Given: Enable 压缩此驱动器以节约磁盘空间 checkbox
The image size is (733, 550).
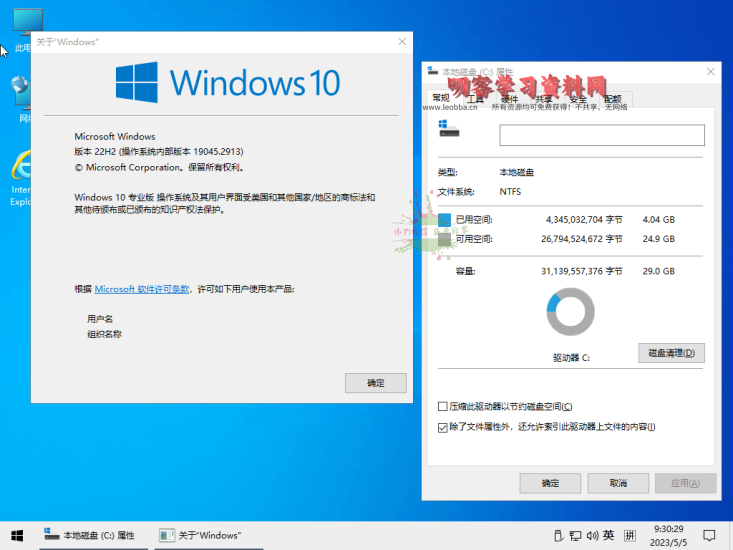Looking at the screenshot, I should click(442, 407).
